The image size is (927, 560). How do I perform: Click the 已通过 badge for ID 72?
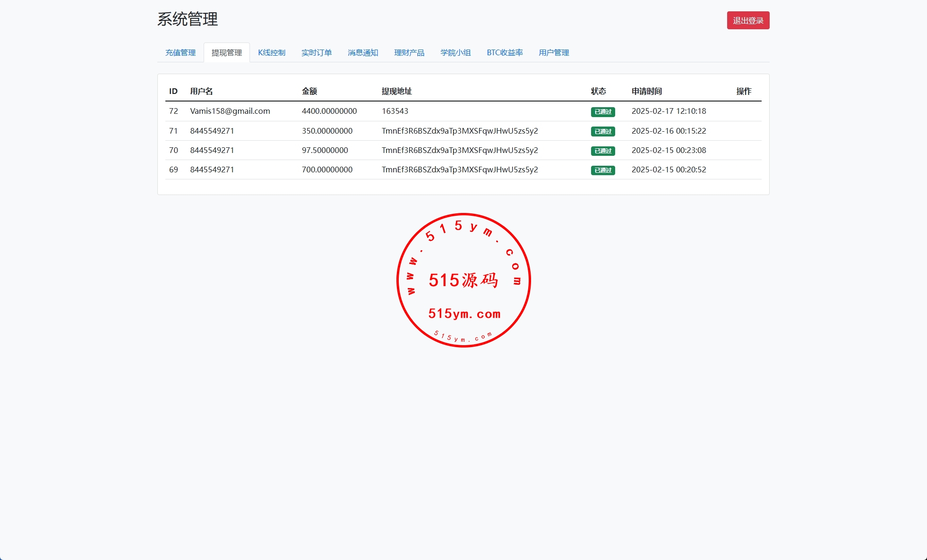point(602,111)
